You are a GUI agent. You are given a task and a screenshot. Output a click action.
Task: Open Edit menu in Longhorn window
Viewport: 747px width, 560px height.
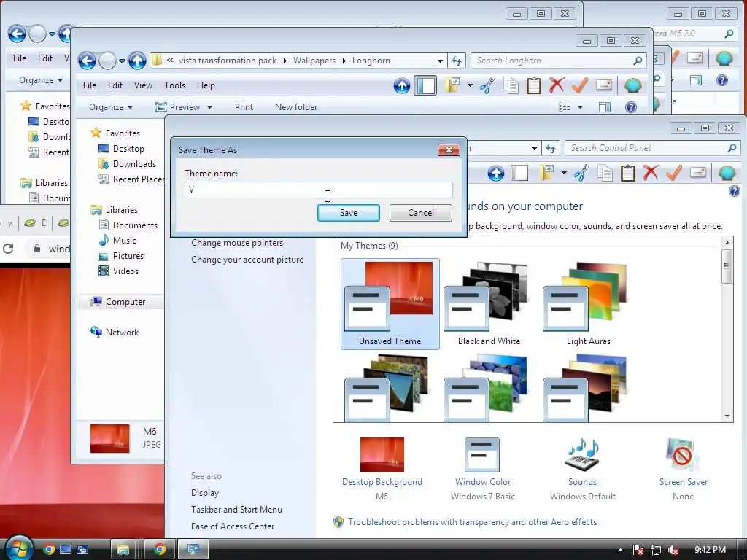click(x=115, y=85)
